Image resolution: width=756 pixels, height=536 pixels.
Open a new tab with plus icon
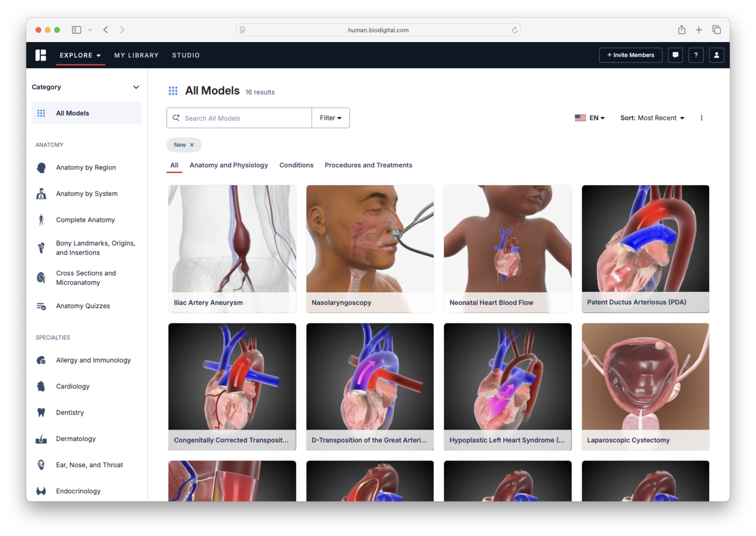(698, 30)
